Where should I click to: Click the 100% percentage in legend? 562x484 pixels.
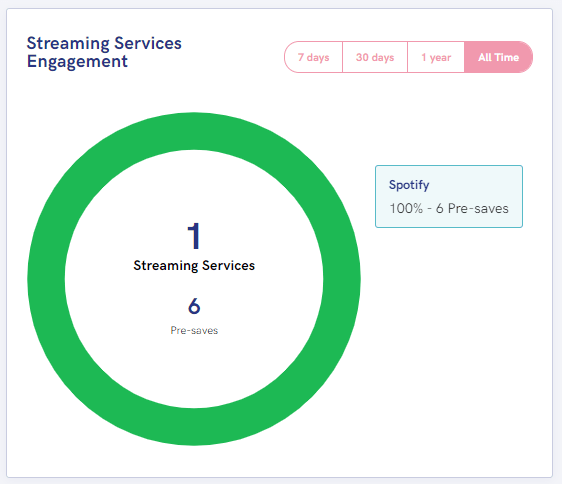click(406, 209)
